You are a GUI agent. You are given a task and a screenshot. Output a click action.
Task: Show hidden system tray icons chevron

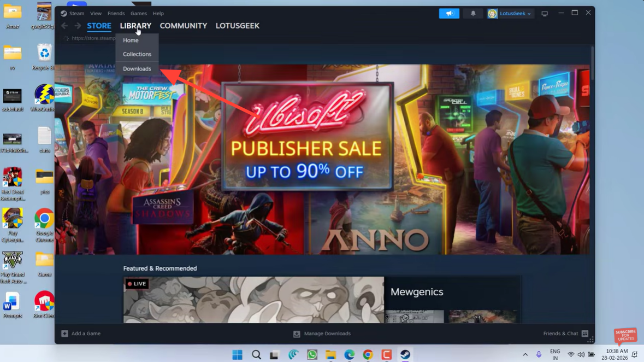coord(525,355)
